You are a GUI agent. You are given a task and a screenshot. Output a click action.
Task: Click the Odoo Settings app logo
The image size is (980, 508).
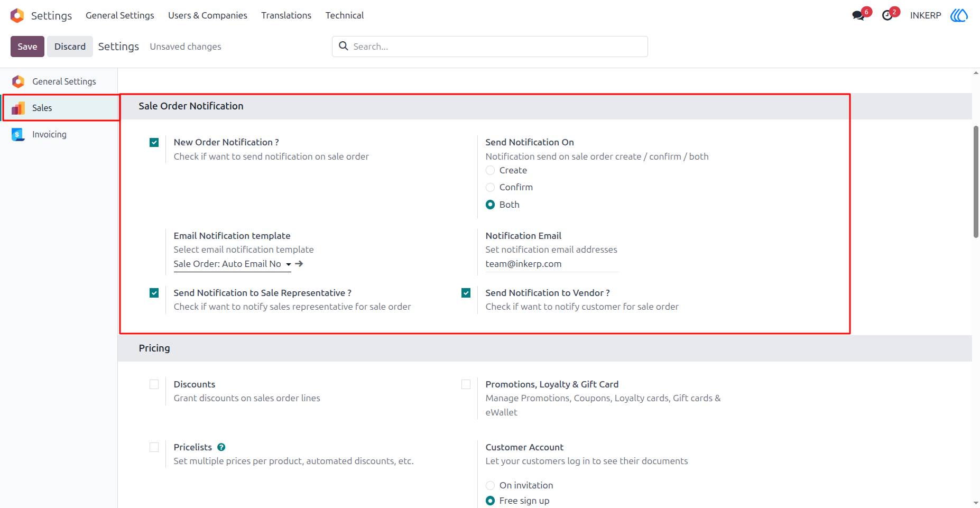[x=17, y=15]
